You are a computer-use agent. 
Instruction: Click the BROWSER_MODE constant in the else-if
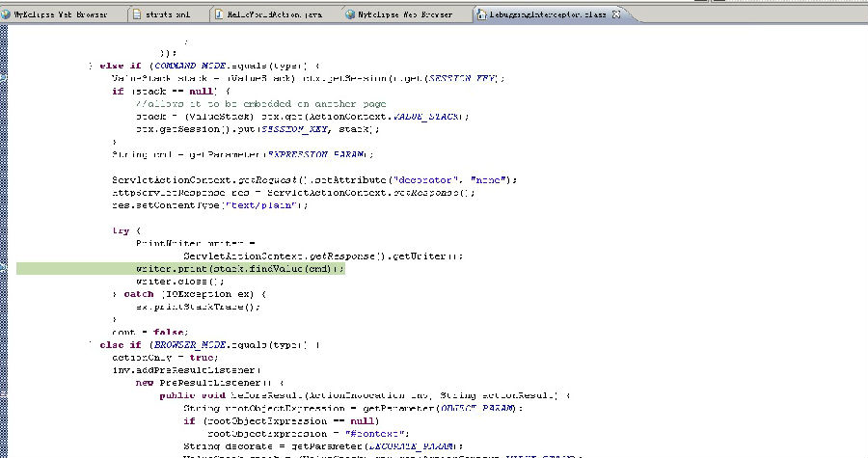(190, 344)
